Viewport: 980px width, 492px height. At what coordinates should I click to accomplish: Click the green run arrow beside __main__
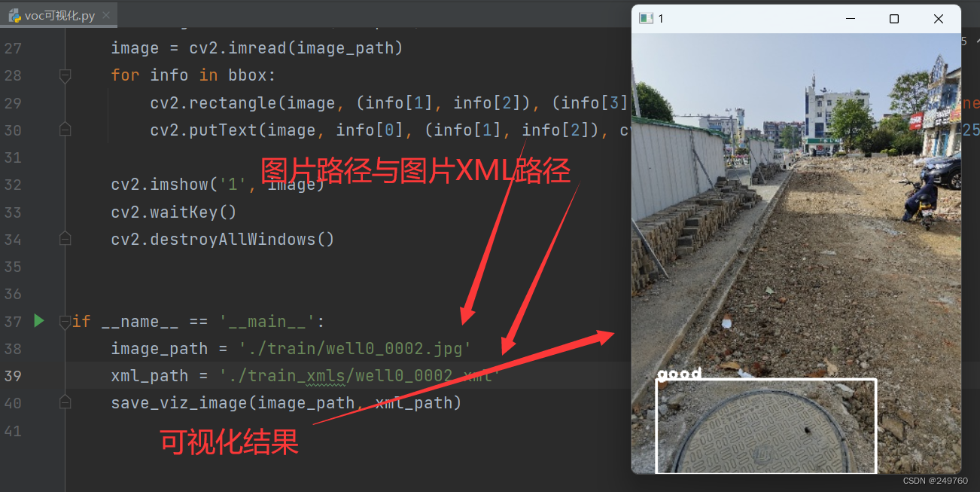point(39,321)
